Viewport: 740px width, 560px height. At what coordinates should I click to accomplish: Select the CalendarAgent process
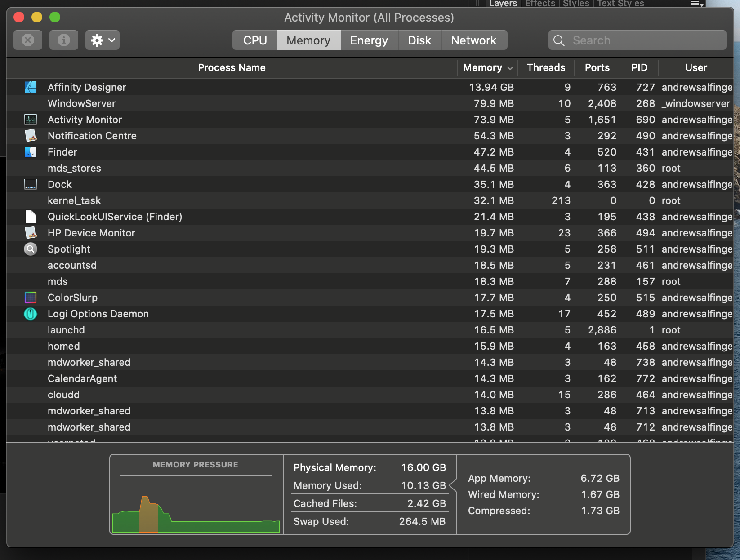[370, 378]
